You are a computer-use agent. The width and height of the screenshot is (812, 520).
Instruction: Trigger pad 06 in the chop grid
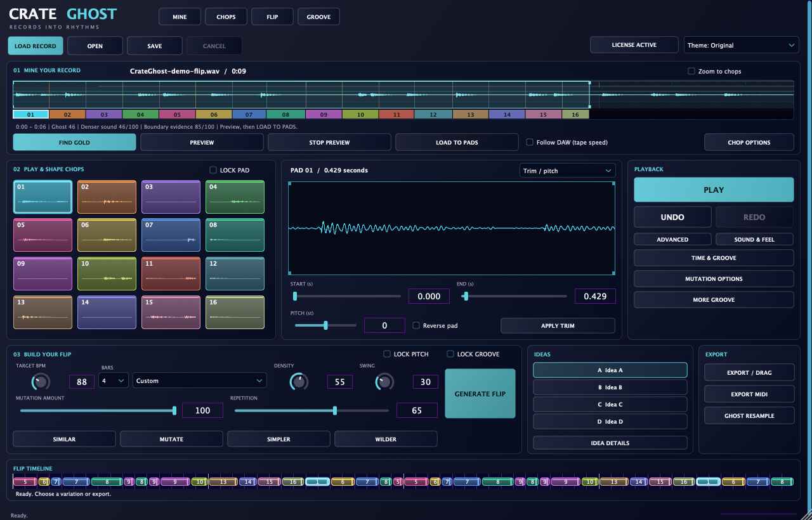(x=107, y=235)
